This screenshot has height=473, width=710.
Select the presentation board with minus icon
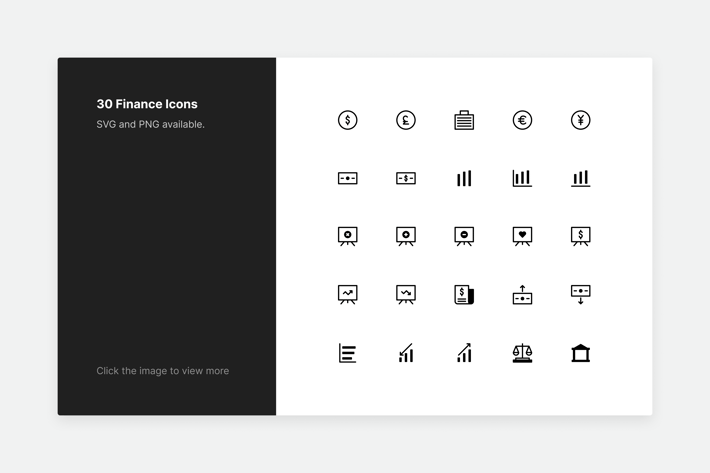[x=464, y=236]
